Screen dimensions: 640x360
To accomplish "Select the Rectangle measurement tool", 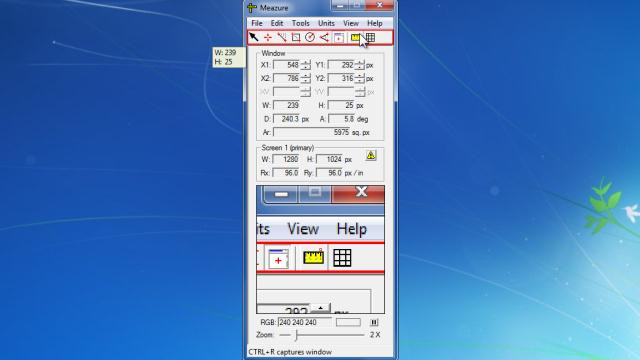I will (x=296, y=38).
